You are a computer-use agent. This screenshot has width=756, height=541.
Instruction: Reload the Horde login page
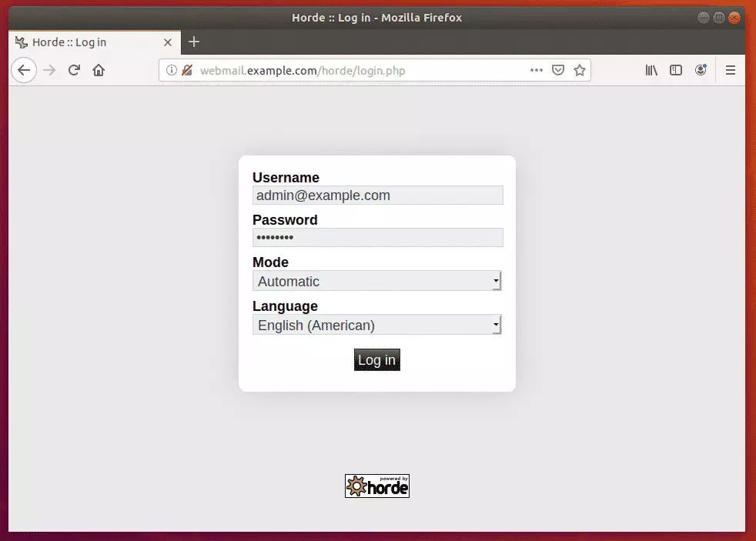(74, 70)
